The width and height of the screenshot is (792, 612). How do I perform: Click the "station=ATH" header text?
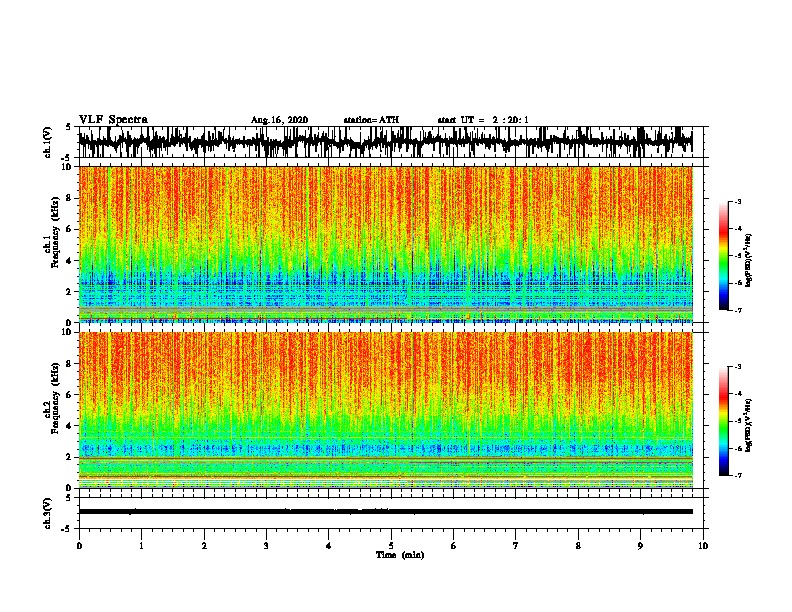tap(371, 120)
